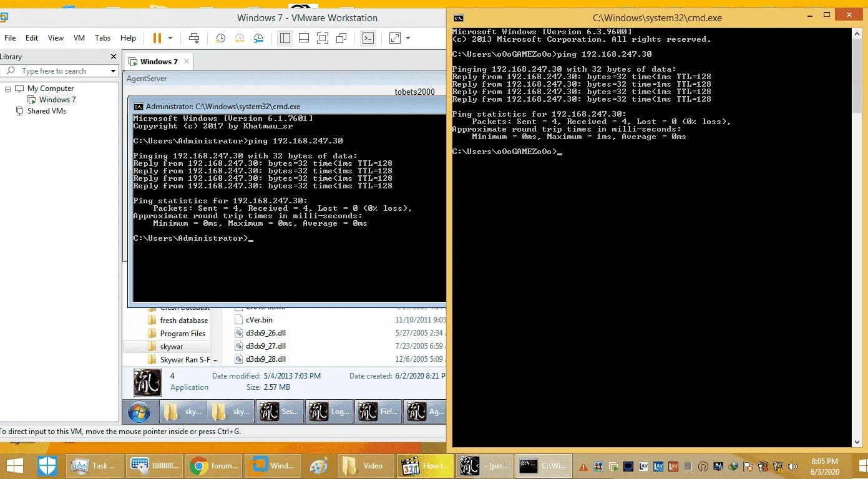Screen dimensions: 868x479
Task: Click the first sky... folder guest taskbar button
Action: [184, 412]
